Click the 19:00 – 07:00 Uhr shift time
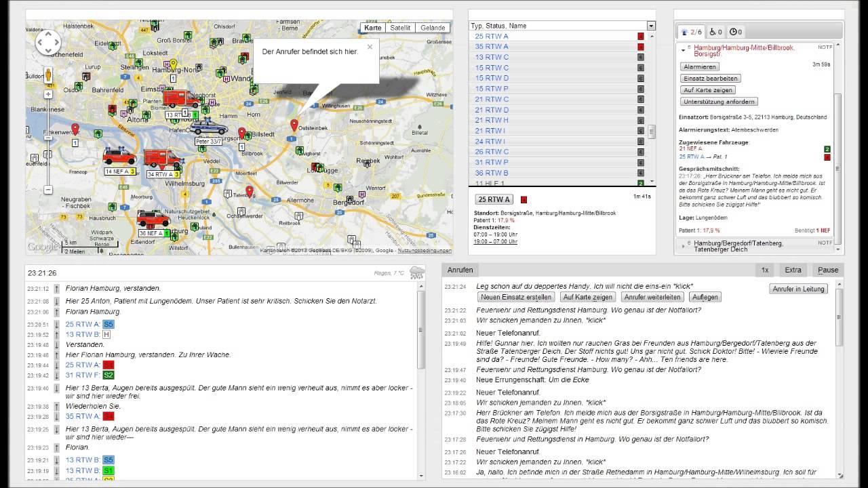This screenshot has height=488, width=868. pos(496,242)
